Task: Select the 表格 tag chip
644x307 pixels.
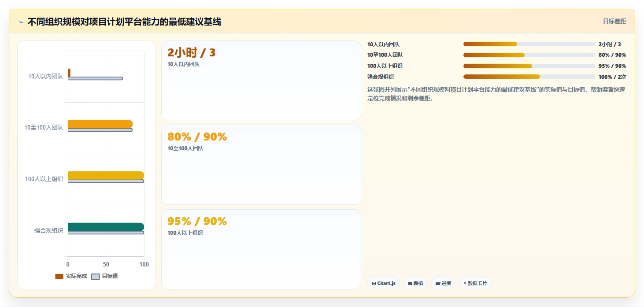Action: click(415, 283)
